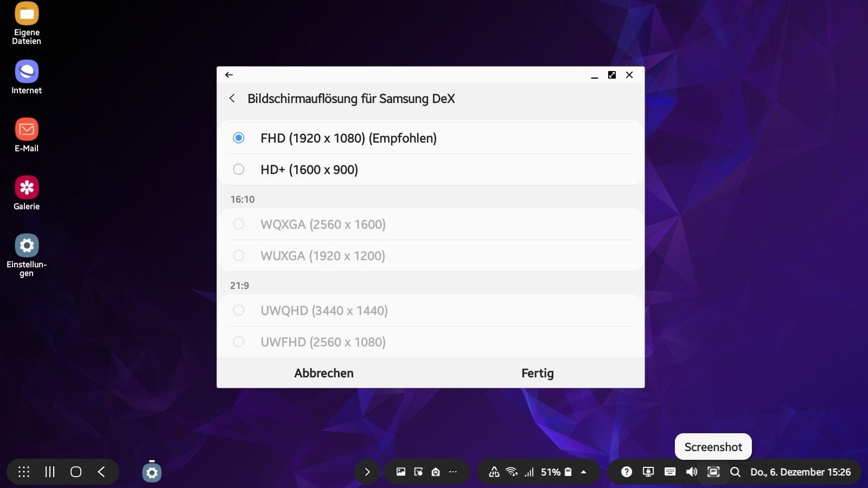This screenshot has width=868, height=488.
Task: Switch to running Settings taskbar app
Action: [152, 472]
